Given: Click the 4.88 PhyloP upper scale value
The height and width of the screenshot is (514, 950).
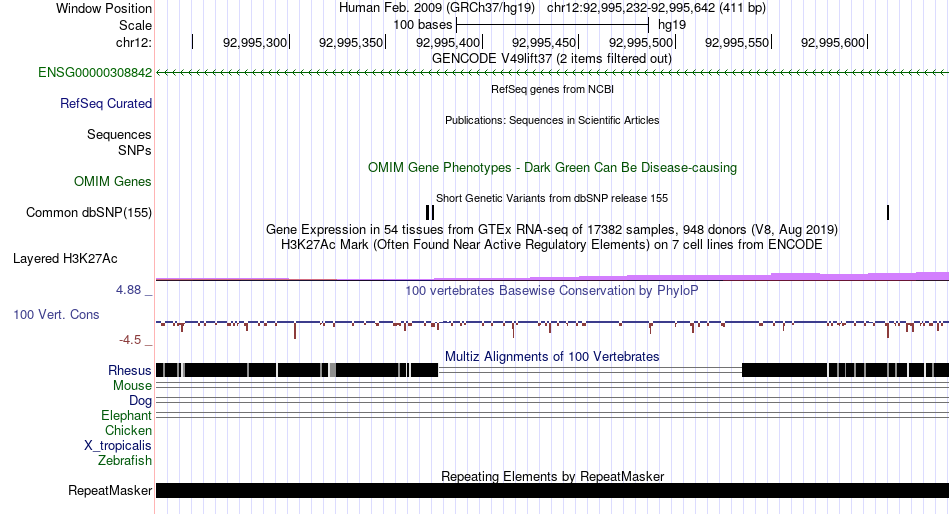Looking at the screenshot, I should [x=128, y=290].
